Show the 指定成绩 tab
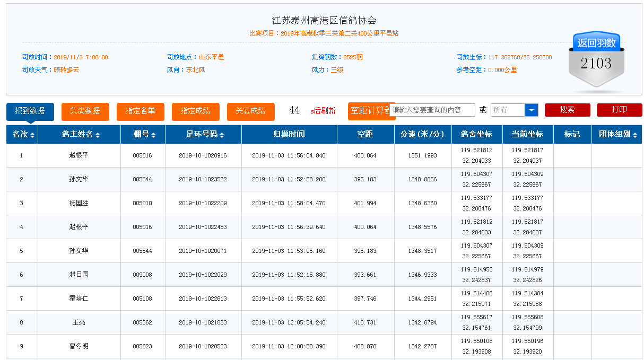The image size is (644, 360). (x=196, y=111)
